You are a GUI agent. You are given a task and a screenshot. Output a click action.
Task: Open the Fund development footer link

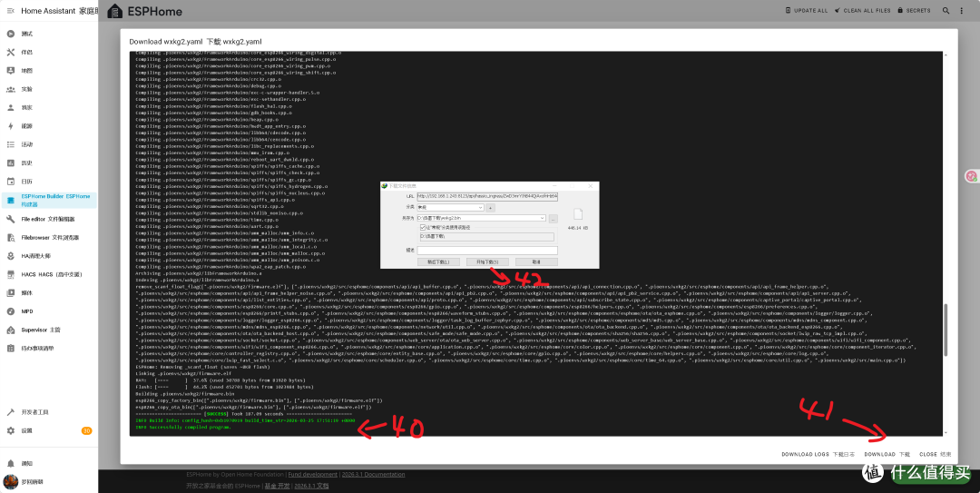(312, 474)
